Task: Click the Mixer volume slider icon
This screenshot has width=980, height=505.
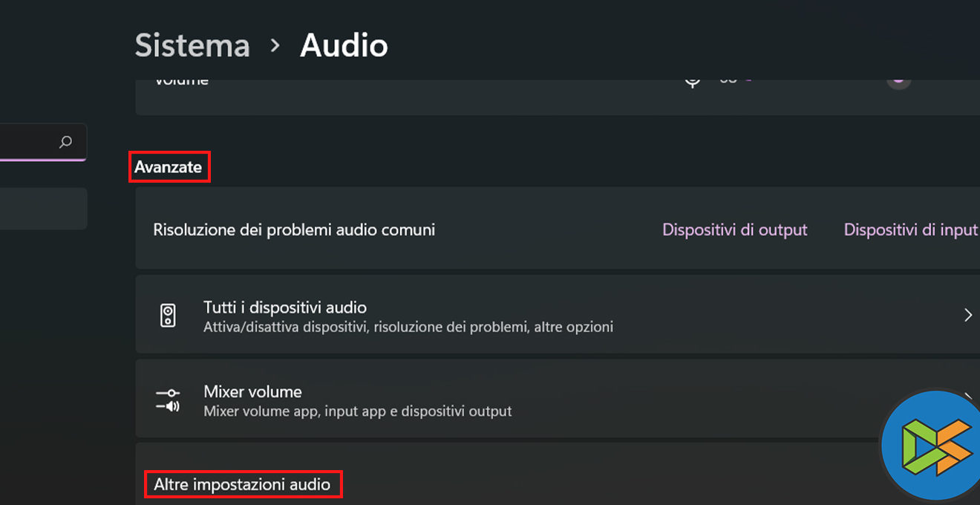Action: pos(169,400)
